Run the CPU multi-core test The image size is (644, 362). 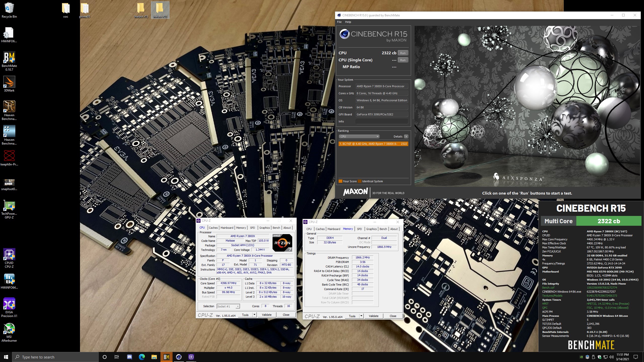[x=403, y=53]
